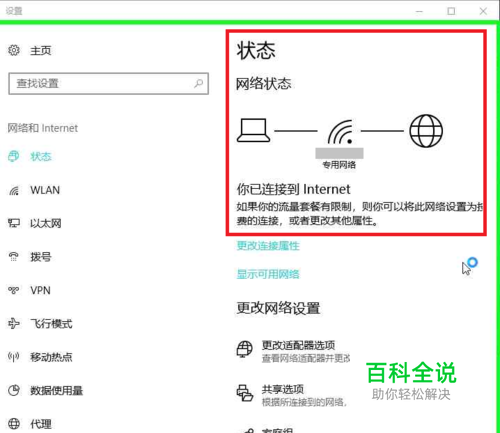Select the 状态 sidebar icon
This screenshot has height=433, width=500.
pos(14,156)
